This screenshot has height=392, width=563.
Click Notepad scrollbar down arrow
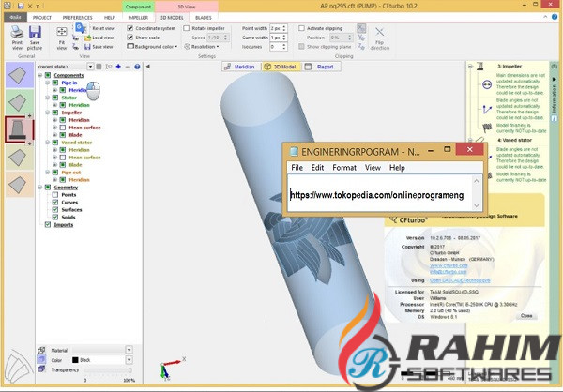point(476,205)
